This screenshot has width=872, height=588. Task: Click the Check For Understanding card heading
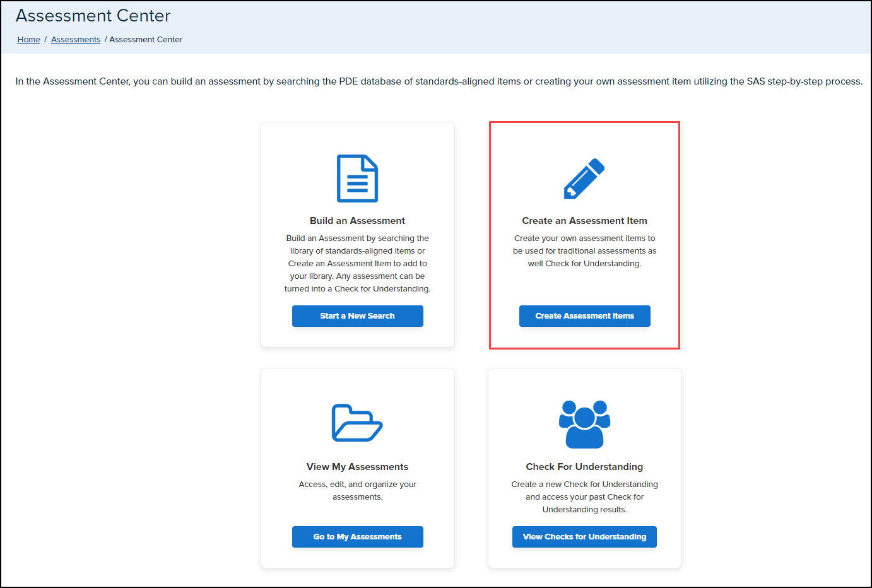584,467
